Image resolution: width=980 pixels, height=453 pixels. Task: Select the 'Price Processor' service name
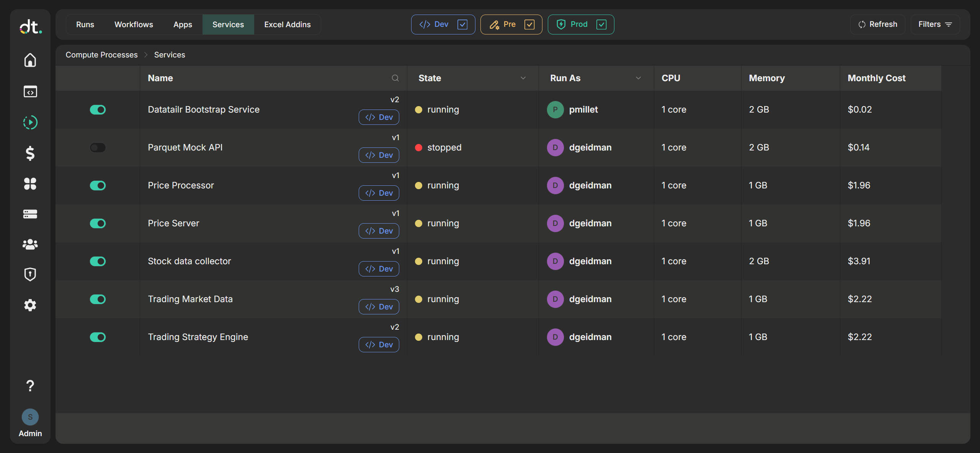click(x=181, y=185)
